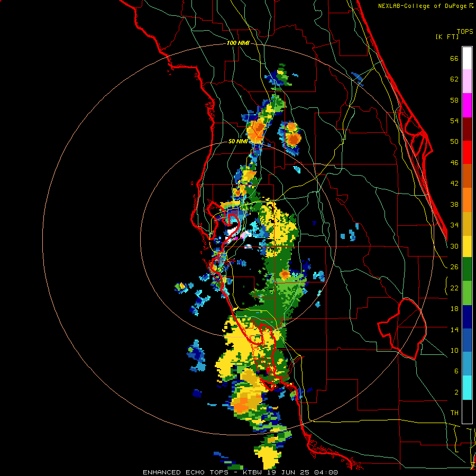Select the light pink legend swatch

point(467,81)
